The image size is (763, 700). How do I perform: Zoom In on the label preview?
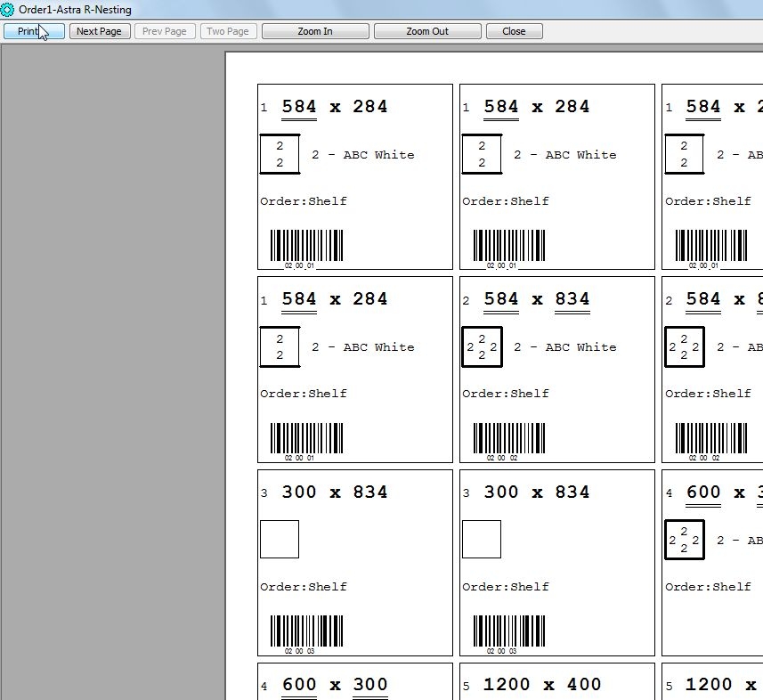click(x=315, y=31)
